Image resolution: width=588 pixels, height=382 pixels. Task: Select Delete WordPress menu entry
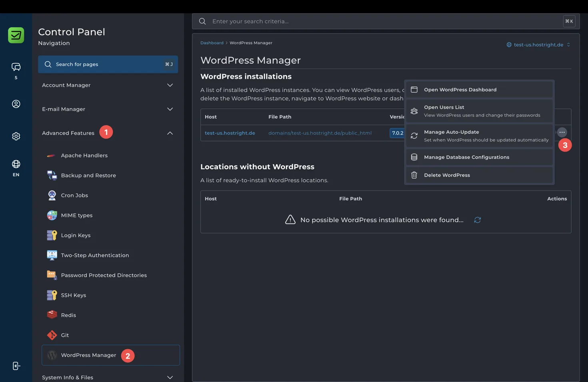479,175
